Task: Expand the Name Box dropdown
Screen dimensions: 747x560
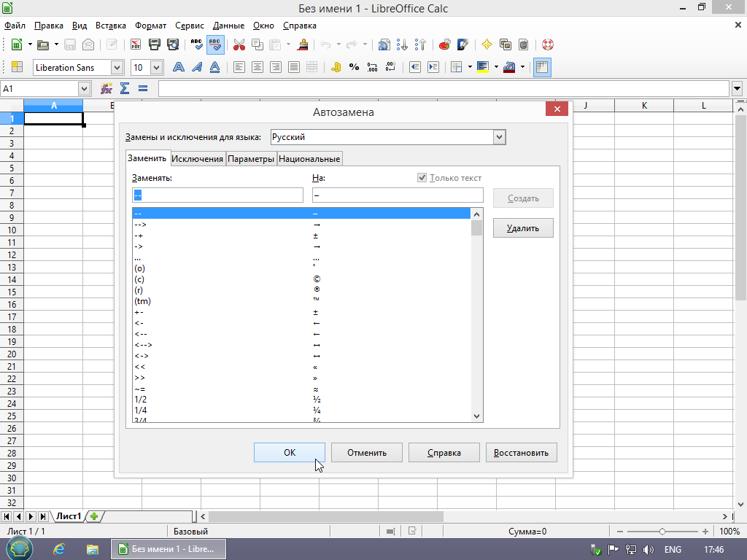Action: (x=84, y=88)
